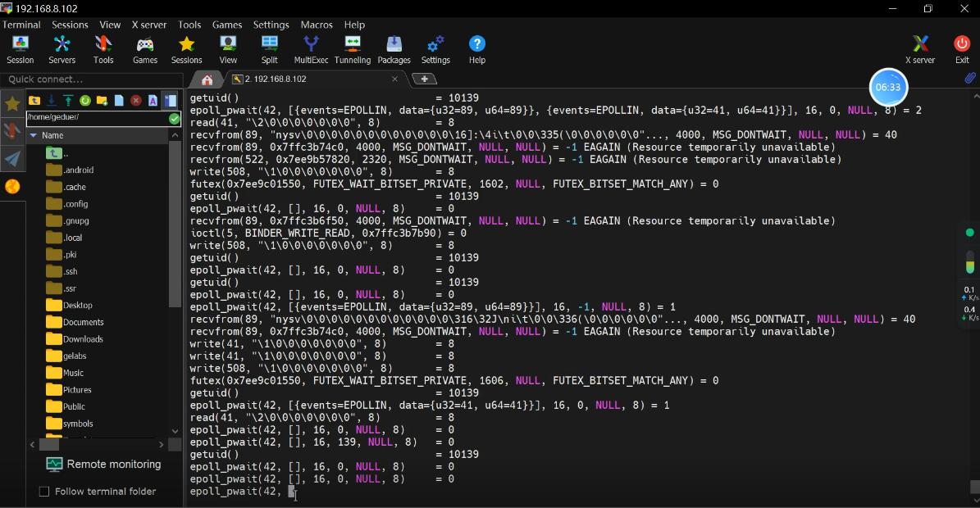Open the SFTP orange globe sidebar tab

[x=11, y=187]
